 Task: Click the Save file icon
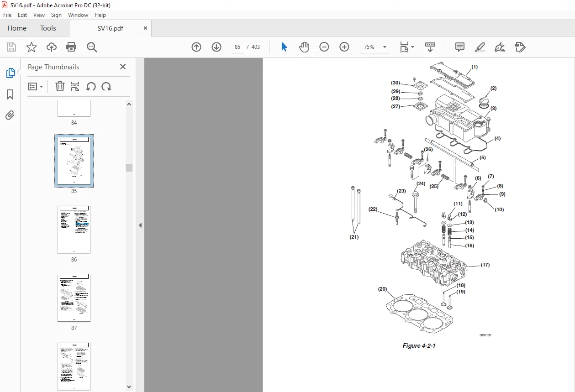coord(11,47)
